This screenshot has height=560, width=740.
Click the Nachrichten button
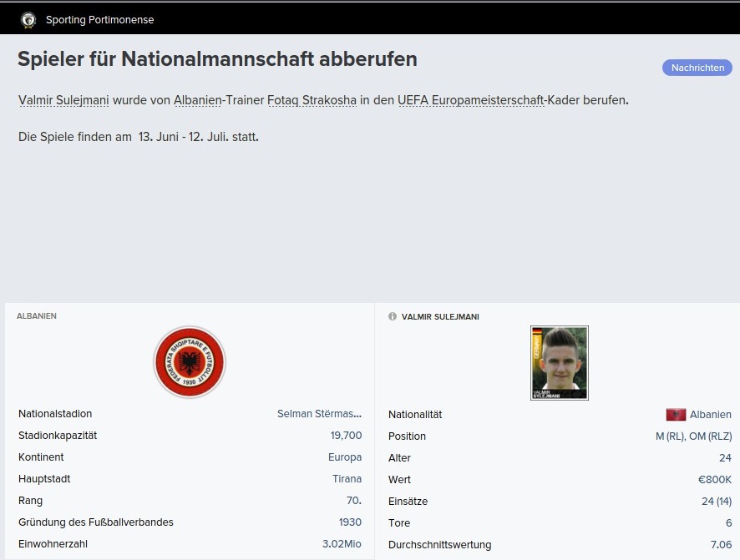[x=697, y=68]
